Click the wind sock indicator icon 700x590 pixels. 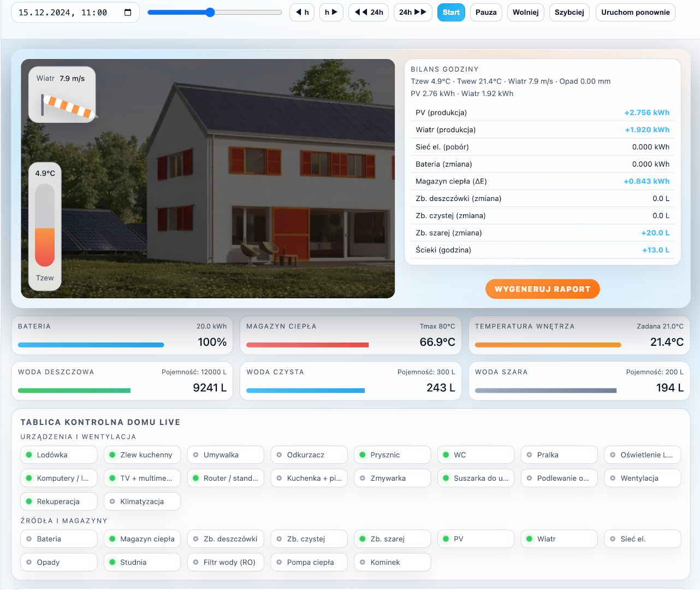pos(68,106)
